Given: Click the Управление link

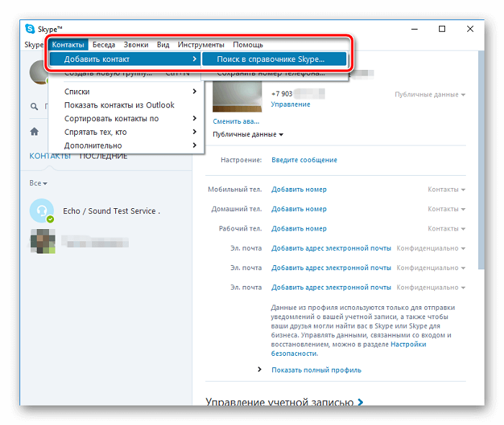Looking at the screenshot, I should click(x=290, y=104).
